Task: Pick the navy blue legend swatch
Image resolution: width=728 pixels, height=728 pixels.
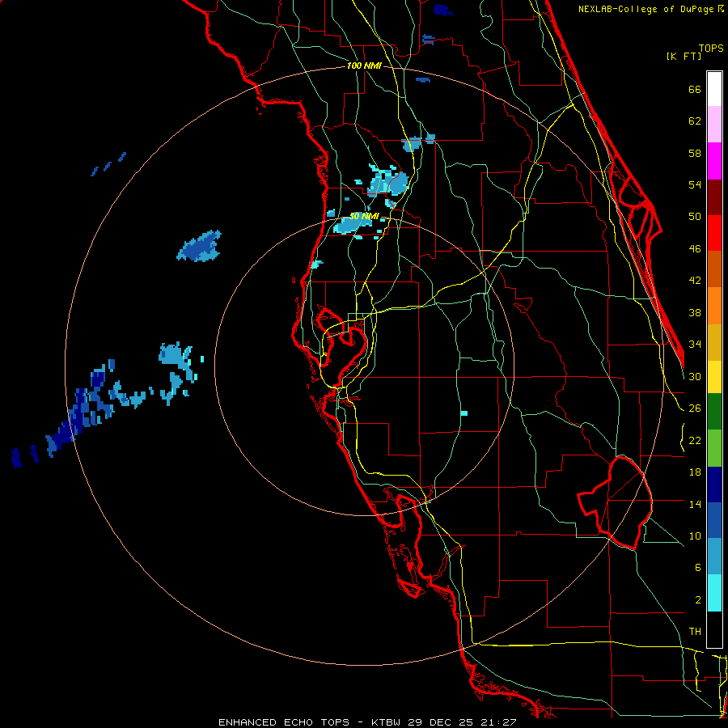Action: tap(714, 485)
